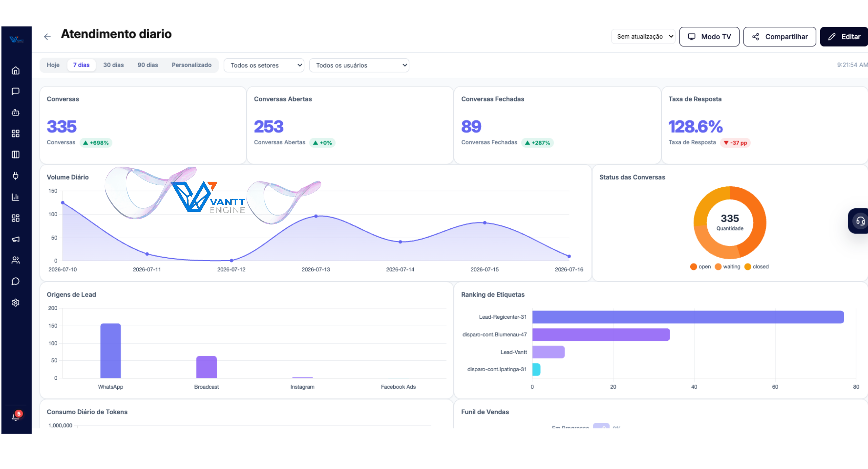Select the 30 dias period tab
868x469 pixels.
click(114, 65)
